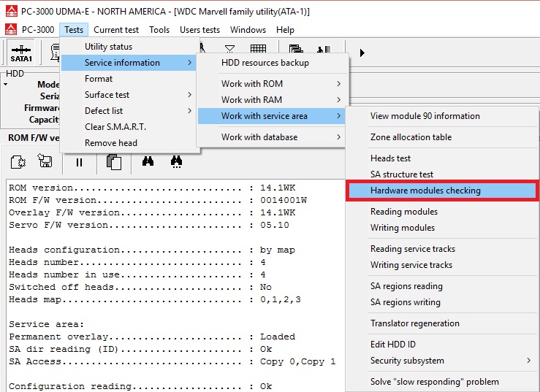Click the "Heads map" log line
Viewport: 540px width, 392px height.
(x=155, y=299)
